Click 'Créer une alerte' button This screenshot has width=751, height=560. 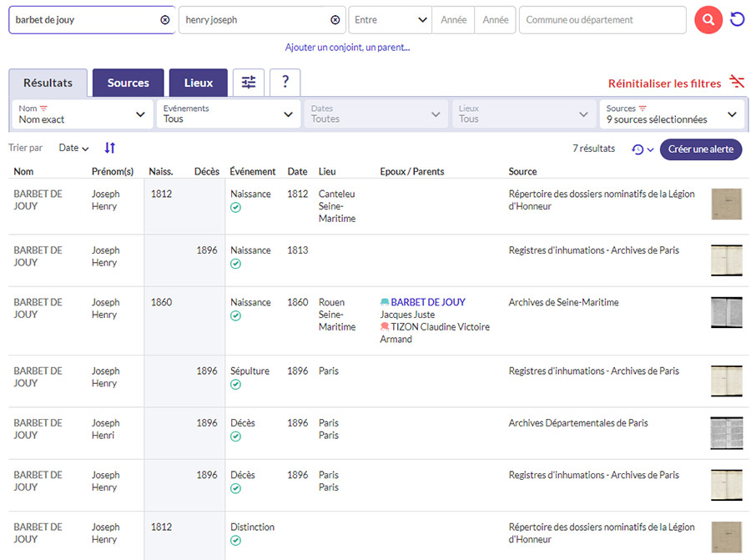point(700,149)
